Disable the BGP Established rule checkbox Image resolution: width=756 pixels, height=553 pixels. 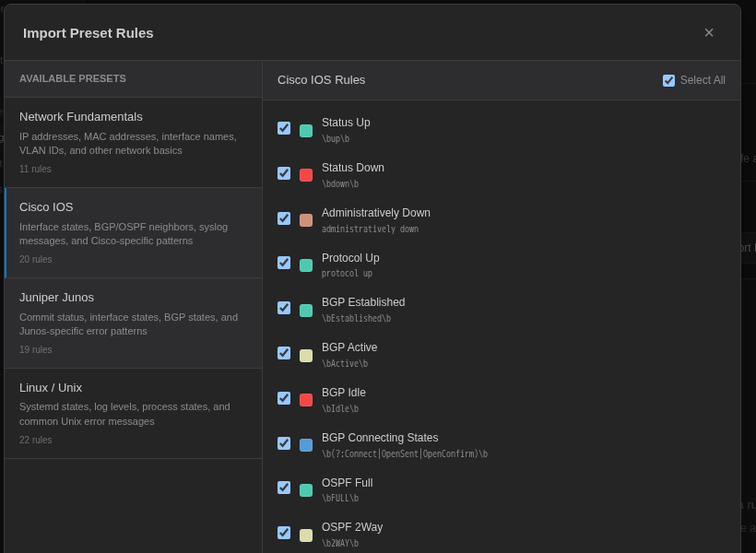click(x=284, y=308)
